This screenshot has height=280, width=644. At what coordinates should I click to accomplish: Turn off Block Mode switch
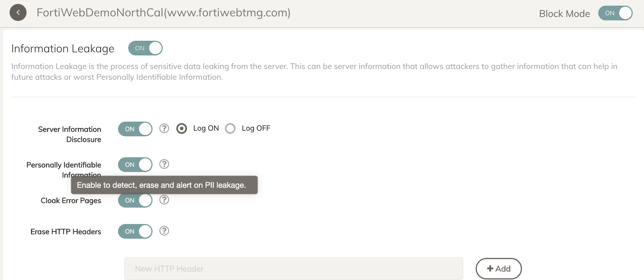tap(615, 13)
